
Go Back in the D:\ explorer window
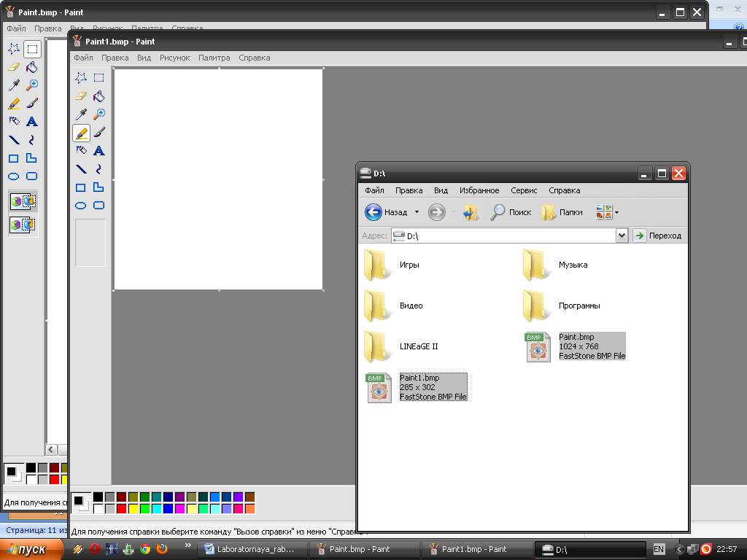(386, 212)
